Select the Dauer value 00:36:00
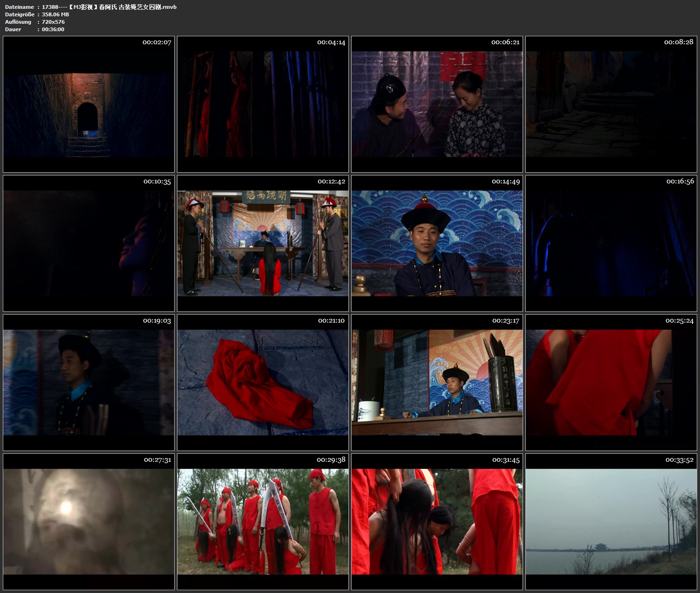The width and height of the screenshot is (700, 593). (x=53, y=29)
